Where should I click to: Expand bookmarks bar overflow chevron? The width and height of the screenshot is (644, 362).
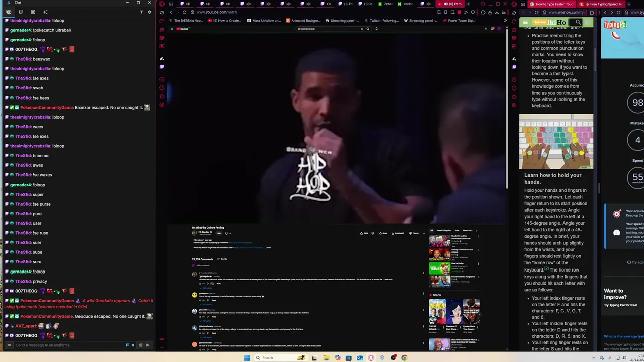505,21
